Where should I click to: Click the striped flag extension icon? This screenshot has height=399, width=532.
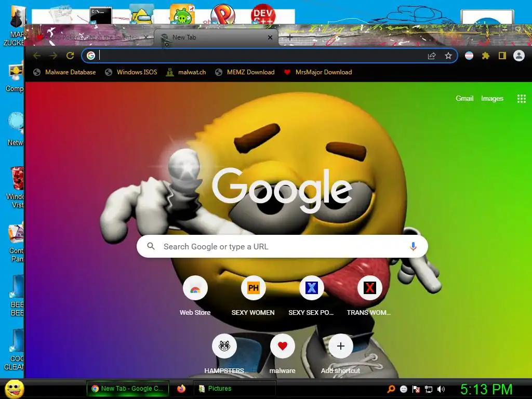(x=469, y=56)
